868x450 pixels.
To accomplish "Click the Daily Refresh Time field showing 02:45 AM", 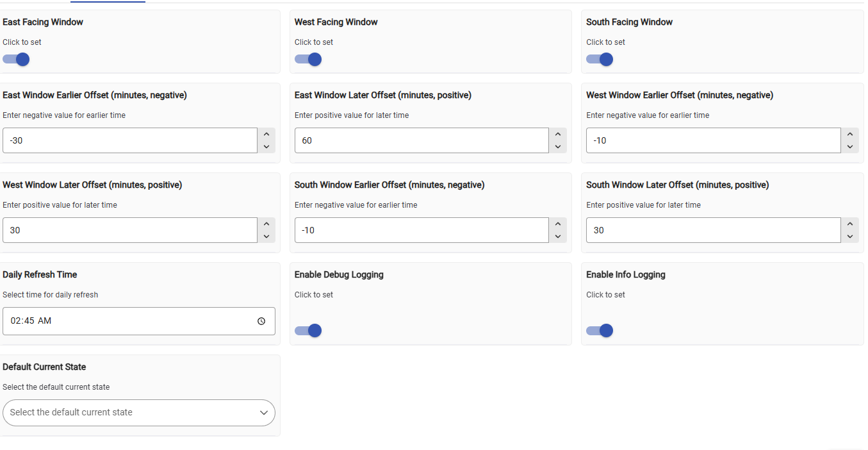I will 139,321.
